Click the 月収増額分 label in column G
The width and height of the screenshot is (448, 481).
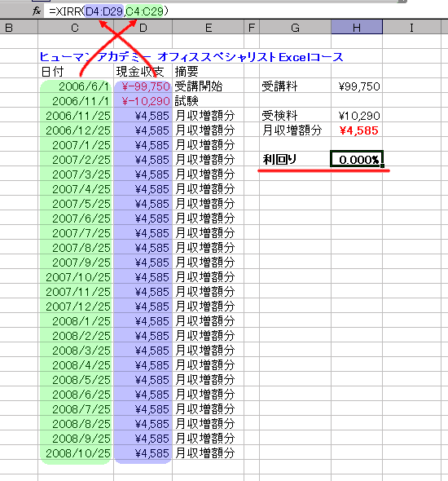pos(295,130)
